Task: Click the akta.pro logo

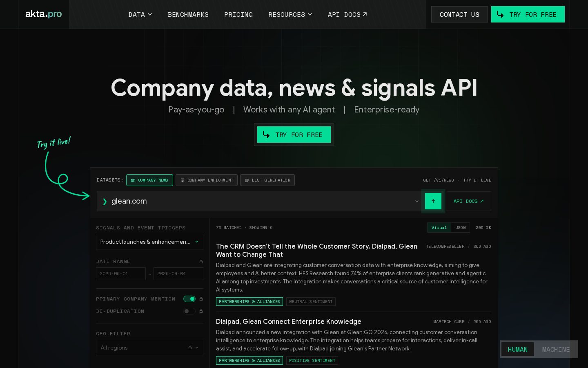Action: (x=43, y=14)
